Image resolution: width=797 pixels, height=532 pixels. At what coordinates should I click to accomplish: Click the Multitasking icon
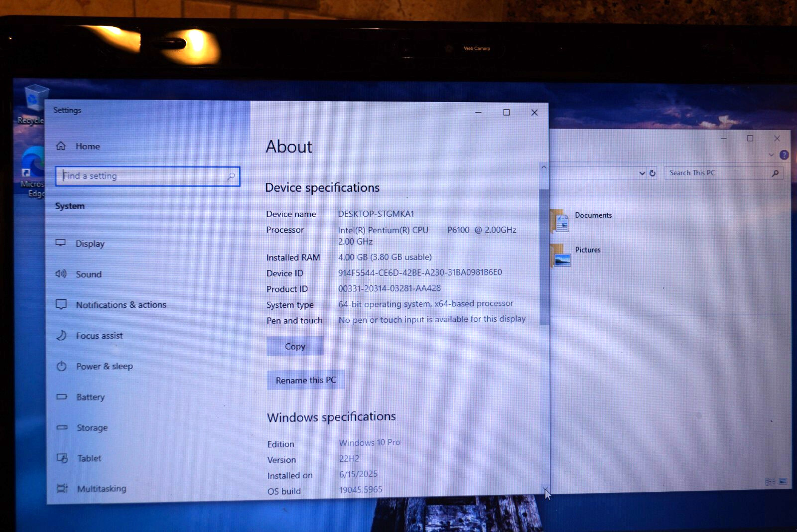(x=62, y=488)
